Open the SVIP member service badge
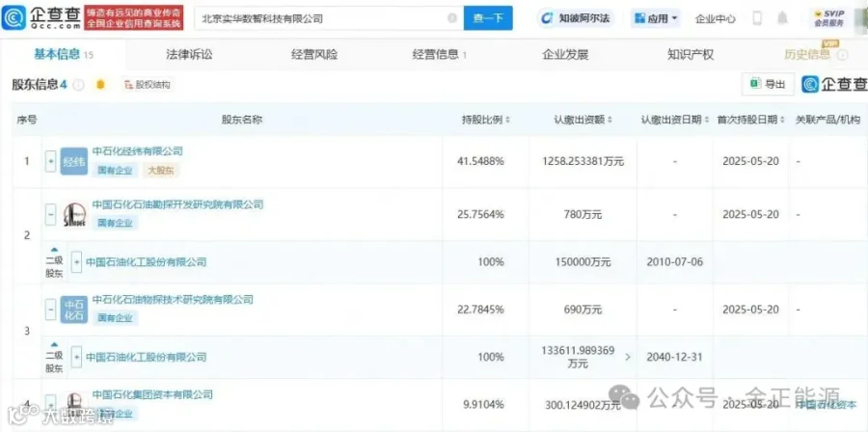 (828, 17)
